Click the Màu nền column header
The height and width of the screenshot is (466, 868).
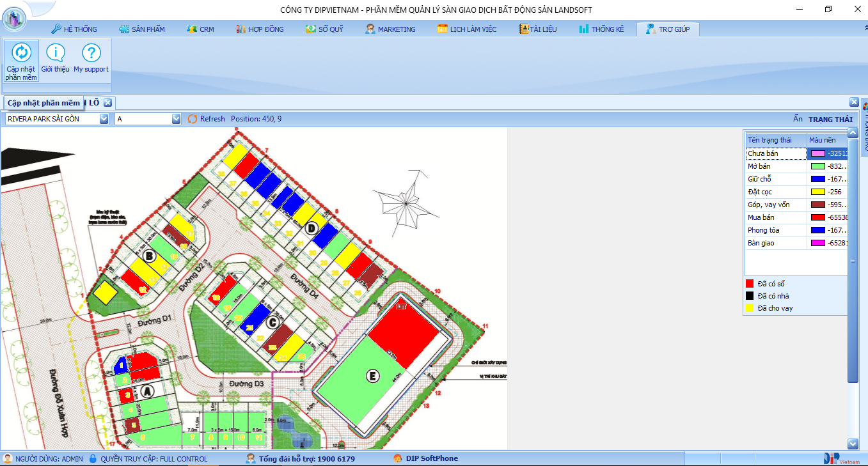pyautogui.click(x=826, y=140)
